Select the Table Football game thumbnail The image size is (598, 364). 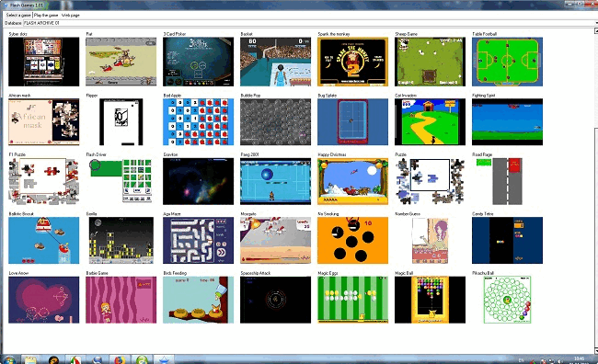pyautogui.click(x=507, y=62)
